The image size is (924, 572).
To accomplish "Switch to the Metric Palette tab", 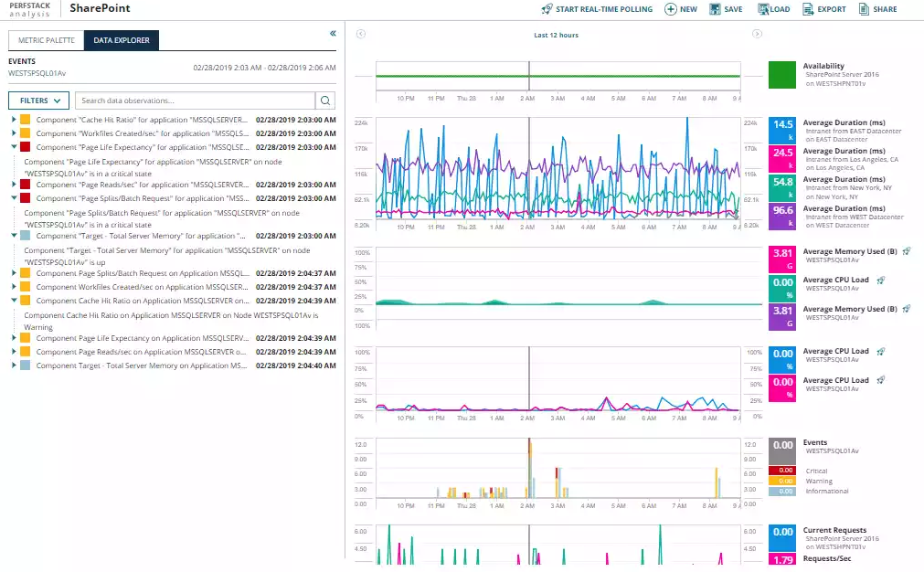I will point(46,40).
